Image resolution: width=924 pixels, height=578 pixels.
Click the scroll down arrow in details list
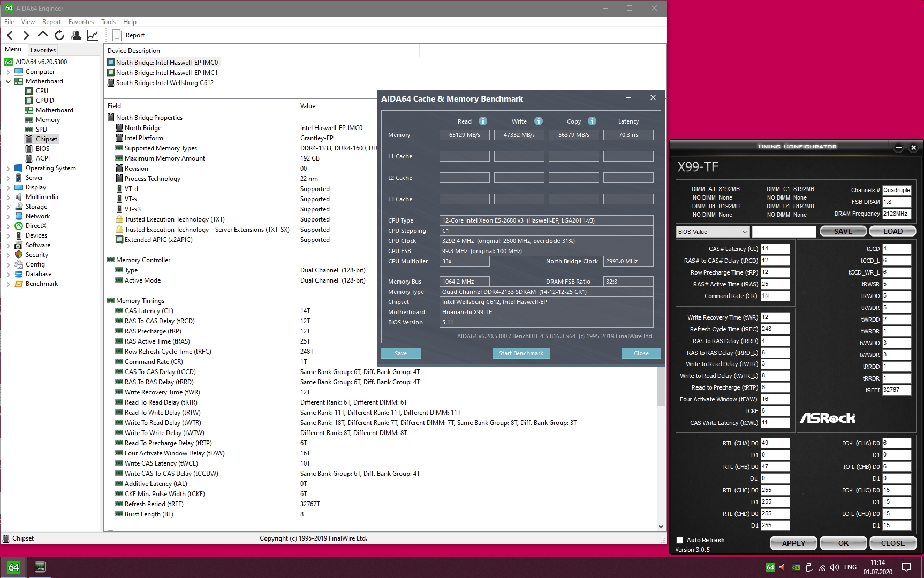pos(661,527)
